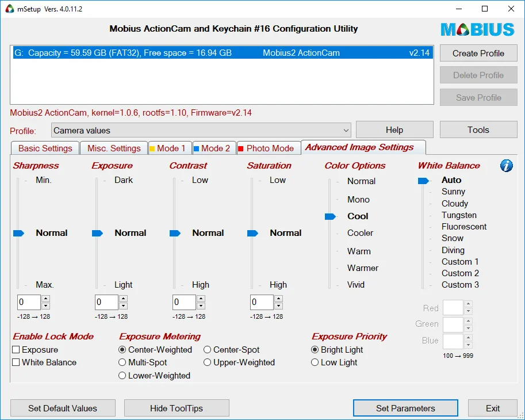Increase the Exposure value with up arrow

(124, 299)
